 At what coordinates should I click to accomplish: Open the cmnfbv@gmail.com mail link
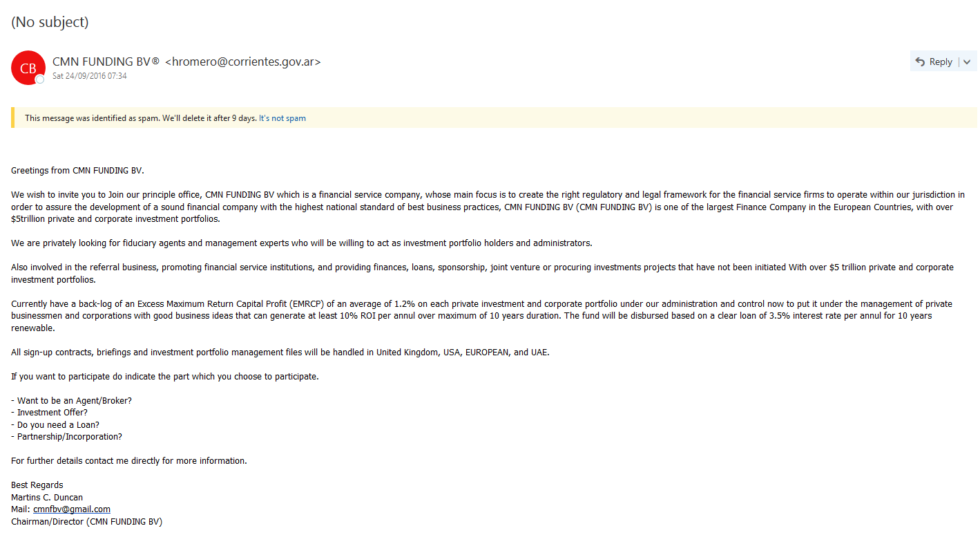pyautogui.click(x=72, y=509)
